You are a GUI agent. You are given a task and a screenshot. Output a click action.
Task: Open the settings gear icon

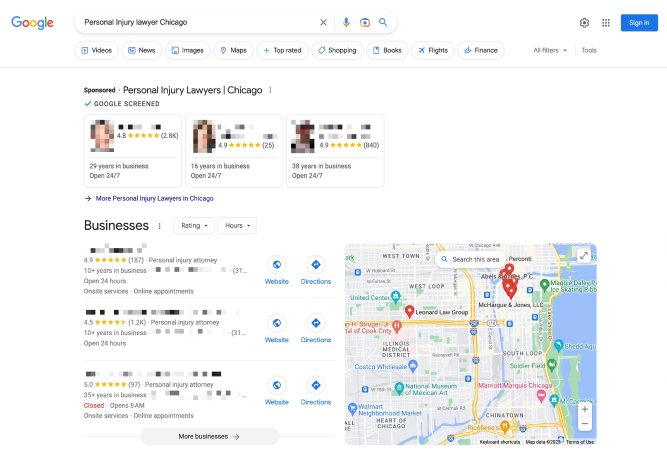(584, 22)
